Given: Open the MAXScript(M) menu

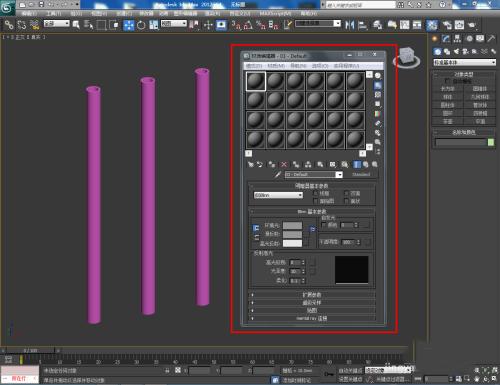Looking at the screenshot, I should point(275,13).
